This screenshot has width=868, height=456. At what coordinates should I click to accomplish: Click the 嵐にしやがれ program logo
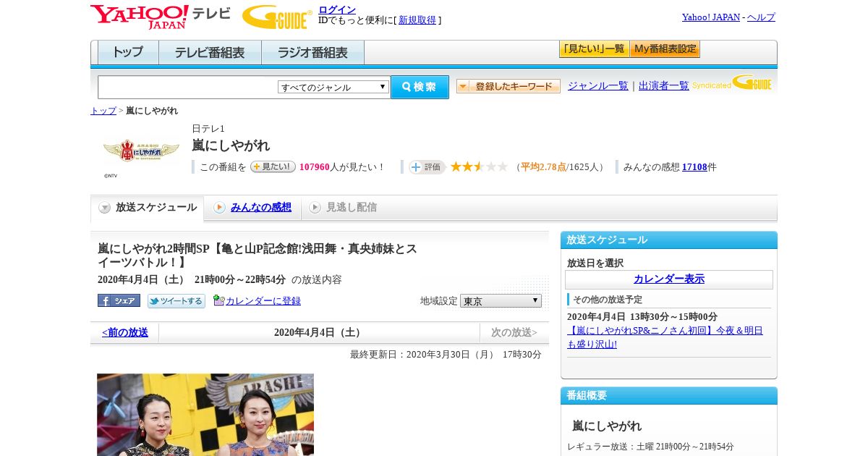(x=141, y=151)
